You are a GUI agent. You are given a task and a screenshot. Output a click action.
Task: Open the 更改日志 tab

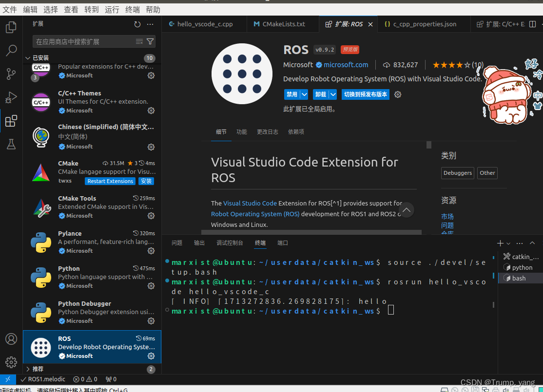(x=267, y=132)
